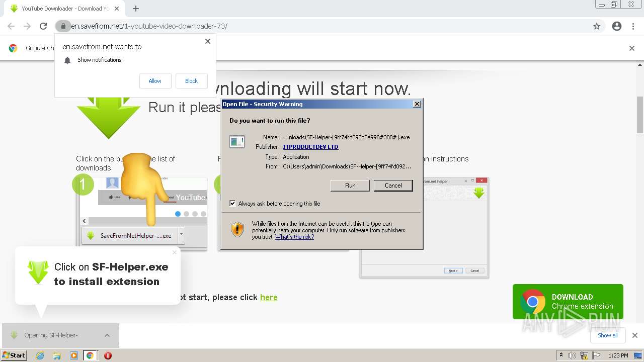Click DOWNLOAD Chrome extension button
Screen dimensions: 644x362
[568, 302]
